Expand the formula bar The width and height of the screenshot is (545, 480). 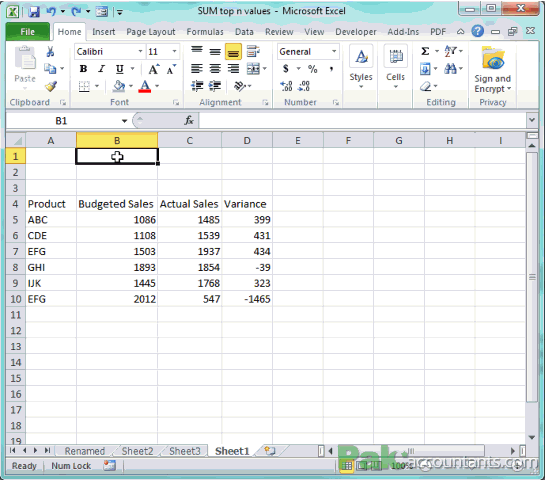pos(532,120)
